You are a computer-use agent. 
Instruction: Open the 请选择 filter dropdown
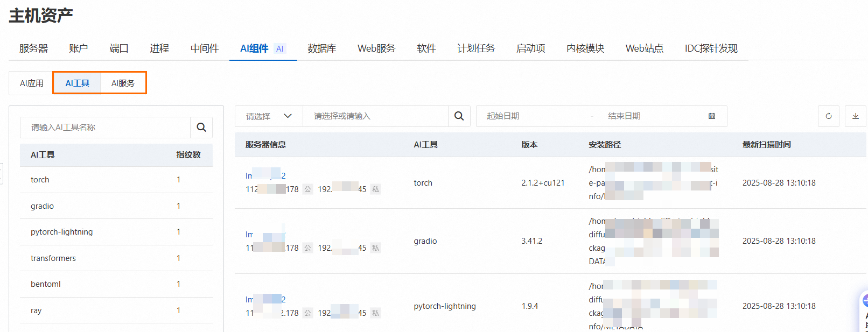pos(269,116)
